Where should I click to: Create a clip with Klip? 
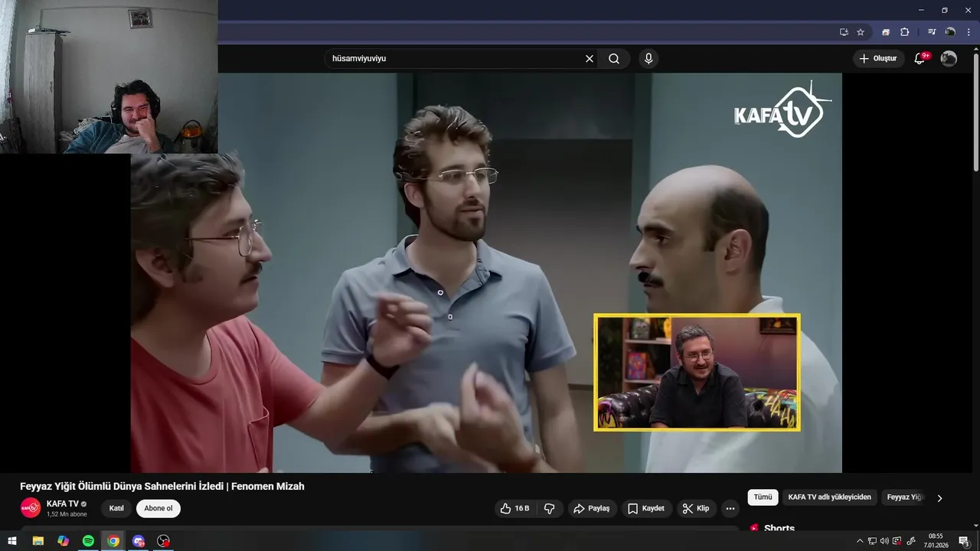[696, 508]
